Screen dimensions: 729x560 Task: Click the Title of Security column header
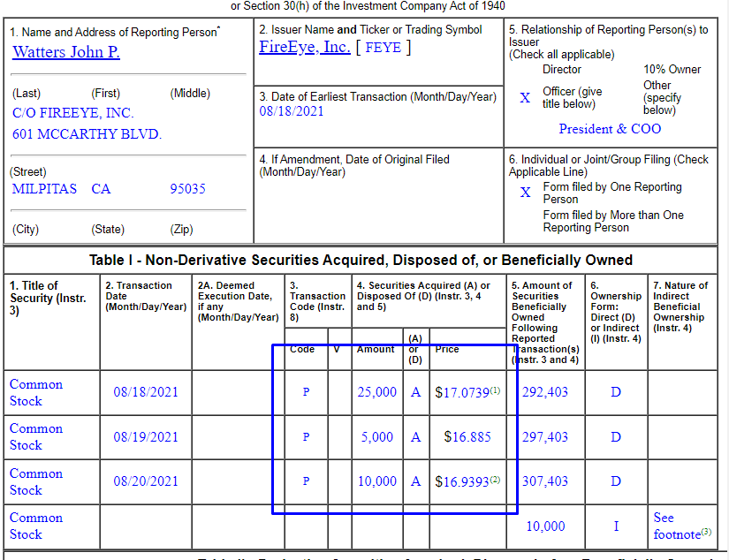tap(49, 298)
